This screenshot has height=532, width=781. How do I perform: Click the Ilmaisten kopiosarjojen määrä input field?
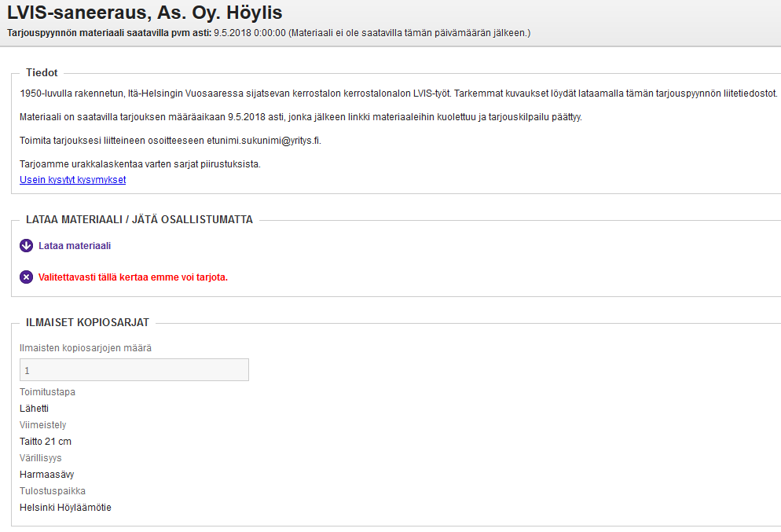click(x=134, y=370)
